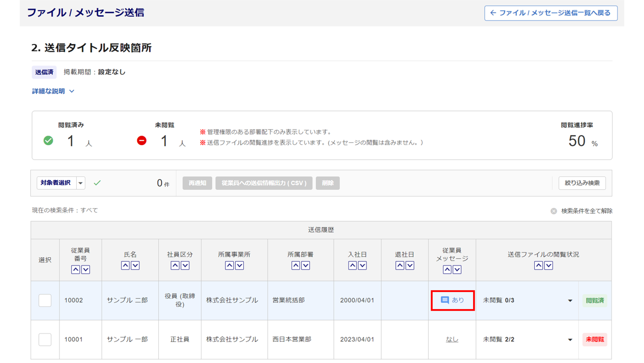Expand 詳細な説明 section
This screenshot has height=363, width=644.
click(53, 91)
